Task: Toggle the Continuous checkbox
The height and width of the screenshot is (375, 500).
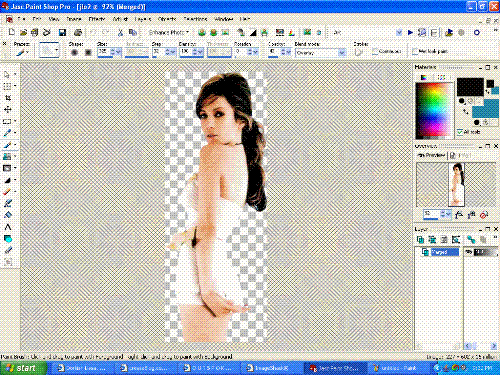Action: [x=375, y=51]
